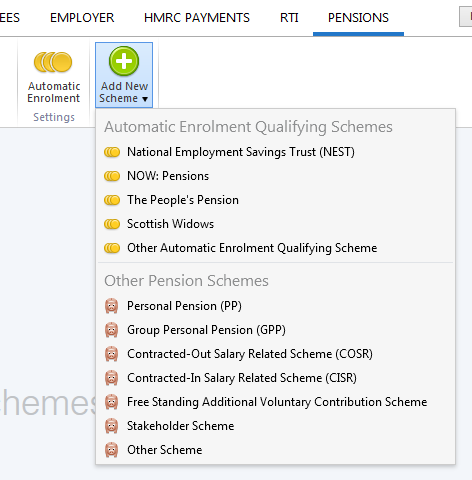Viewport: 472px width, 480px height.
Task: Go to the RTI tab
Action: point(289,18)
